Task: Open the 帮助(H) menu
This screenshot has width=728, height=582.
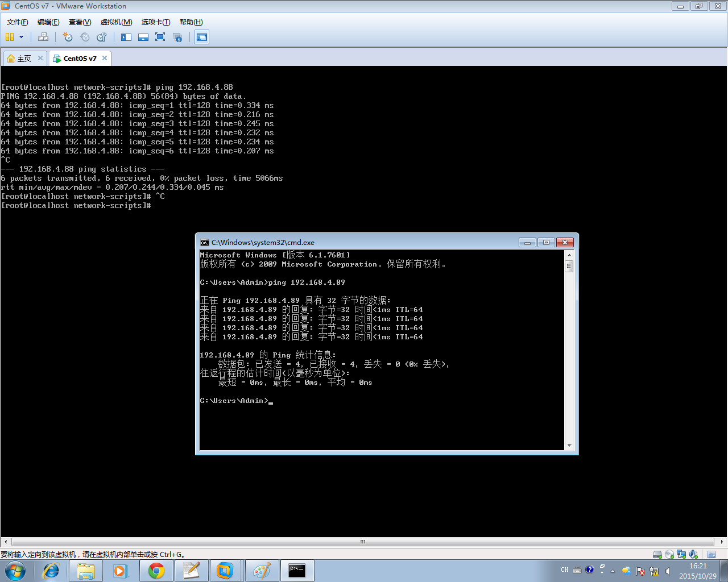Action: click(x=191, y=22)
